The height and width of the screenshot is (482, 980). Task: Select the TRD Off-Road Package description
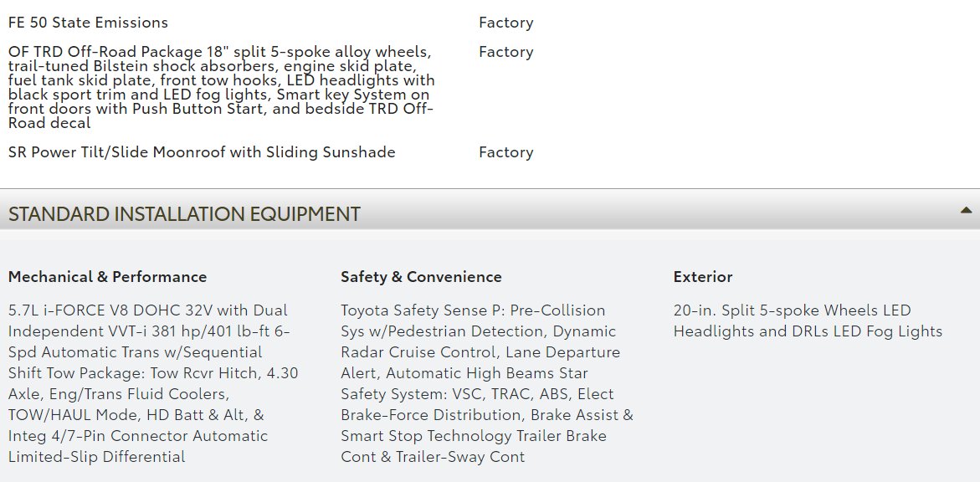click(221, 87)
